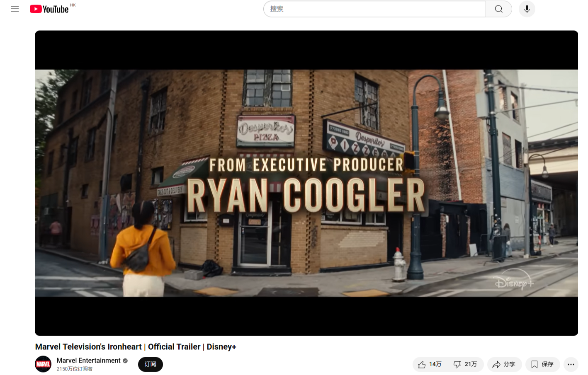Click the HK region label beside logo
The image size is (588, 375).
click(x=73, y=5)
